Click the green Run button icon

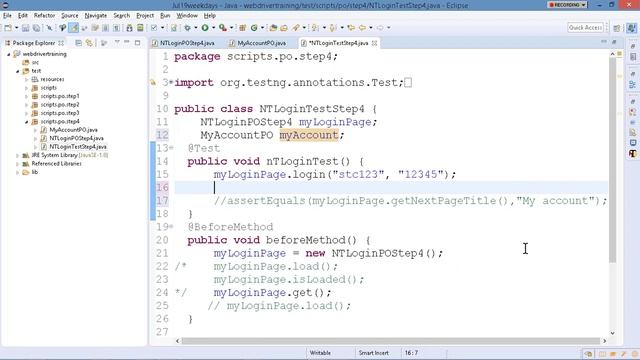205,28
